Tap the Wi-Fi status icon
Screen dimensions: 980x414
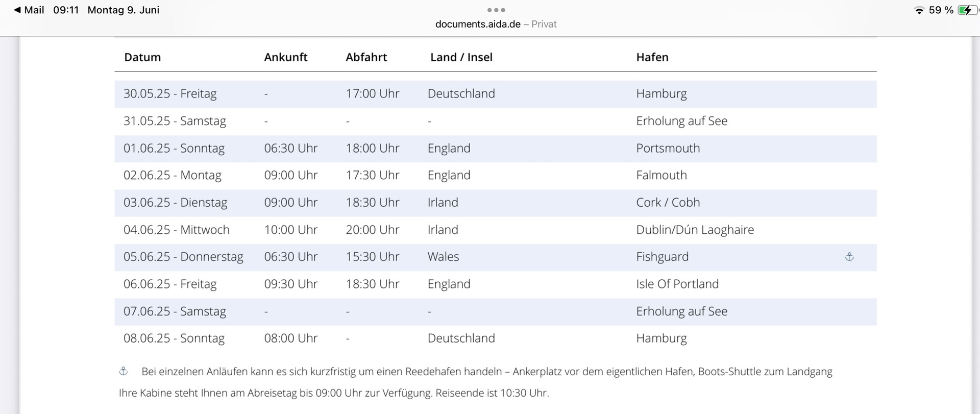pyautogui.click(x=919, y=10)
